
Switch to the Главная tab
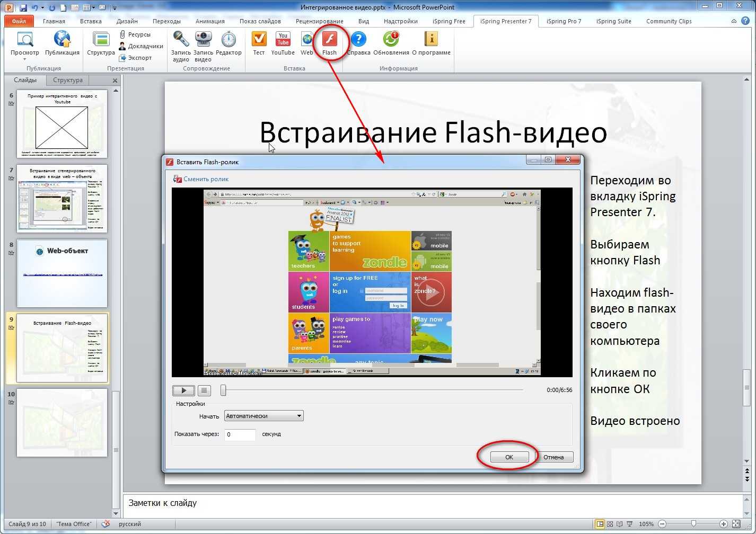(x=54, y=21)
